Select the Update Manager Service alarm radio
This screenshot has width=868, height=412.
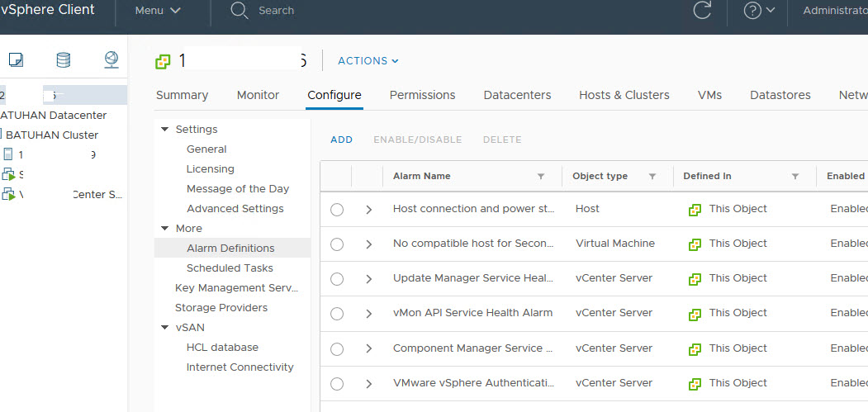point(336,279)
